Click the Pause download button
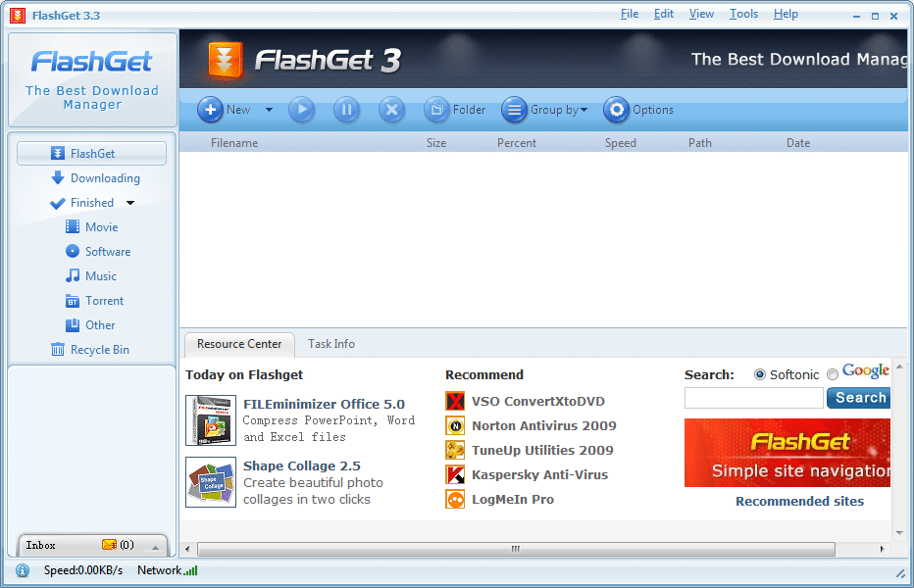Image resolution: width=914 pixels, height=588 pixels. click(x=346, y=110)
